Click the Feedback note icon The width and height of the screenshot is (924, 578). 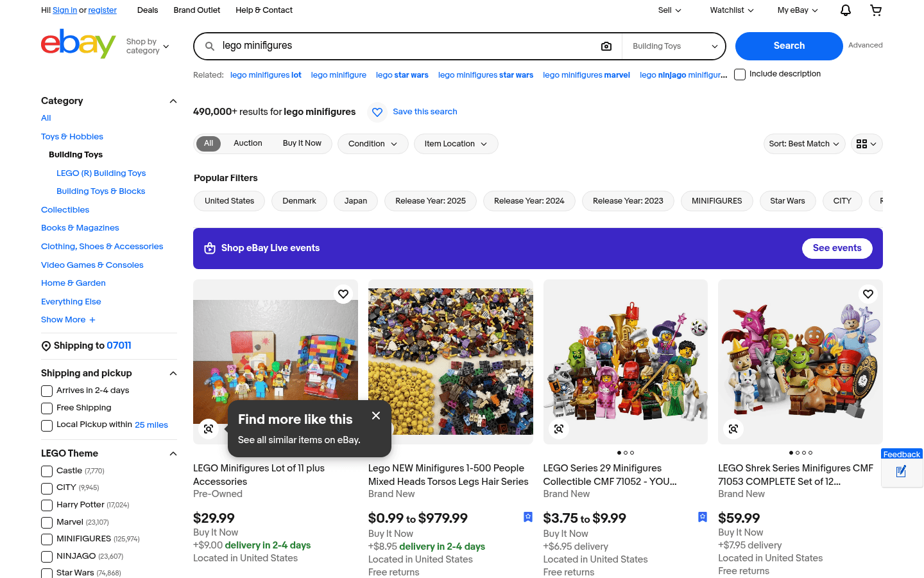[902, 472]
